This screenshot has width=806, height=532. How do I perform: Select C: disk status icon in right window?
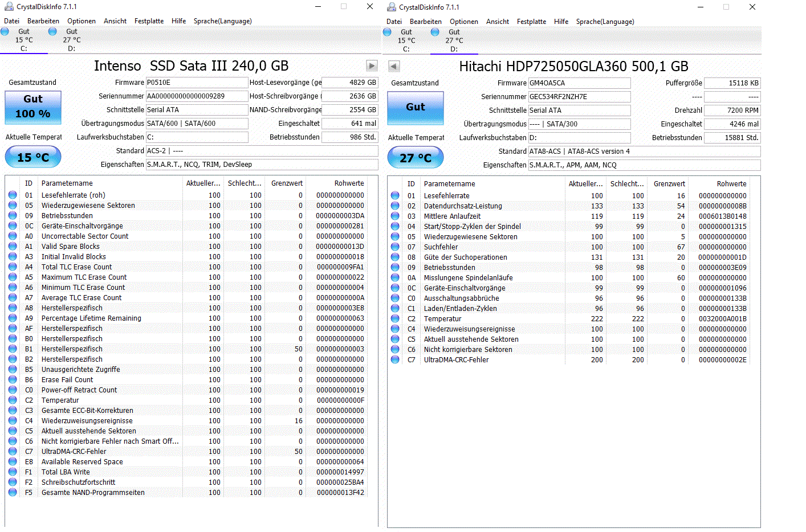tap(388, 32)
